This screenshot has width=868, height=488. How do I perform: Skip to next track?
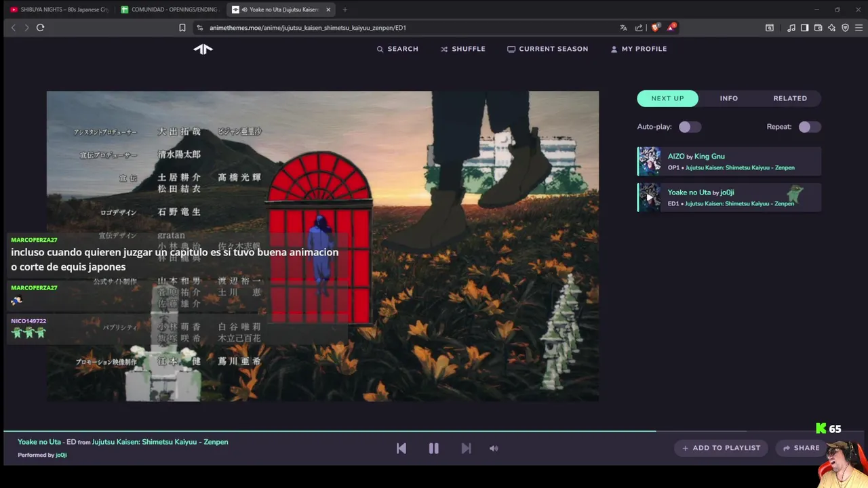pyautogui.click(x=466, y=448)
